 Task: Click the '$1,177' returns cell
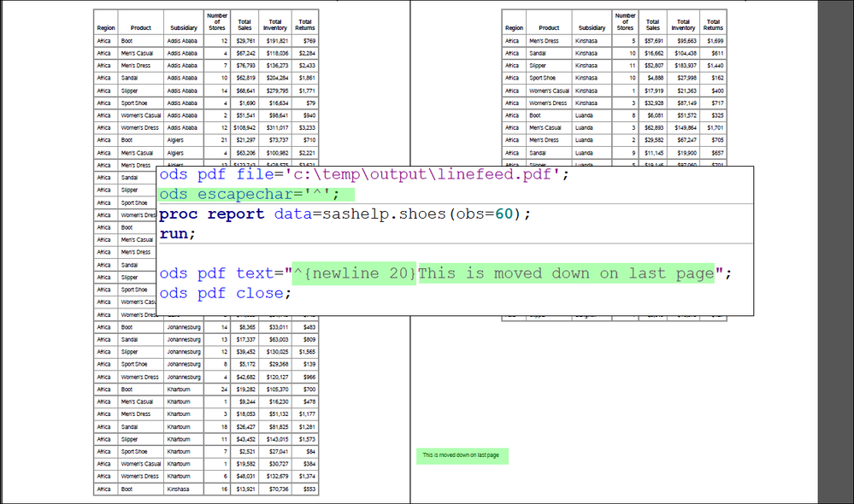coord(307,414)
